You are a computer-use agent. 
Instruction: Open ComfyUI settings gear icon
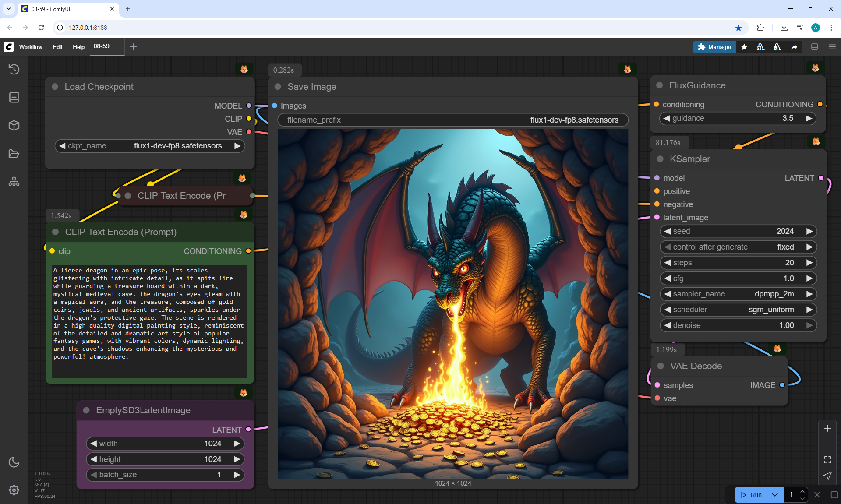pyautogui.click(x=14, y=490)
